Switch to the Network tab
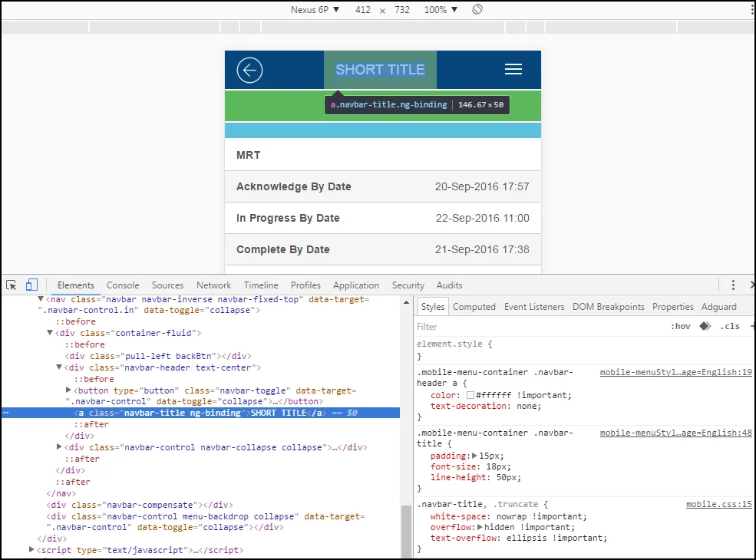 [x=213, y=285]
